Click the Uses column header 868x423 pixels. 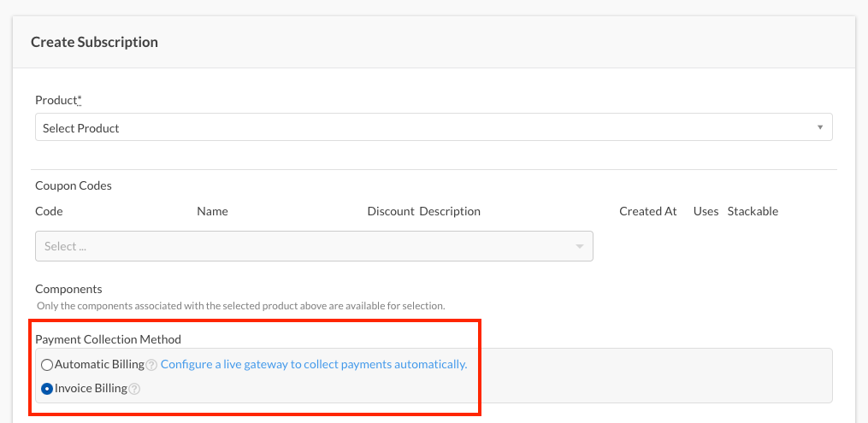pyautogui.click(x=706, y=211)
